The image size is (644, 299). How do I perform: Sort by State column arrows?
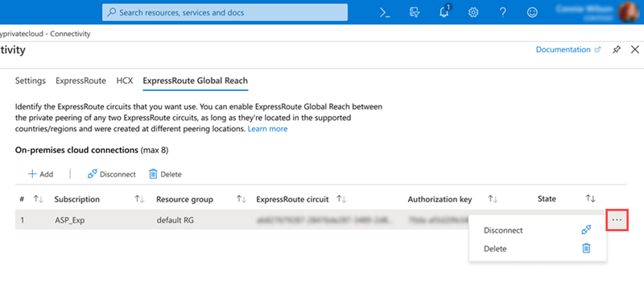coord(590,199)
